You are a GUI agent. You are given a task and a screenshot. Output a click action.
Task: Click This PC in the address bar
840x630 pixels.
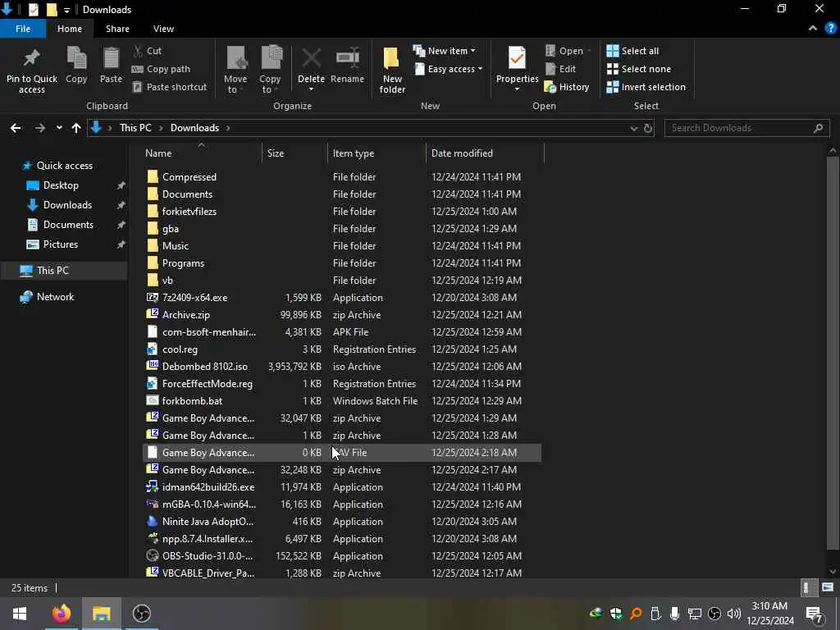coord(135,128)
